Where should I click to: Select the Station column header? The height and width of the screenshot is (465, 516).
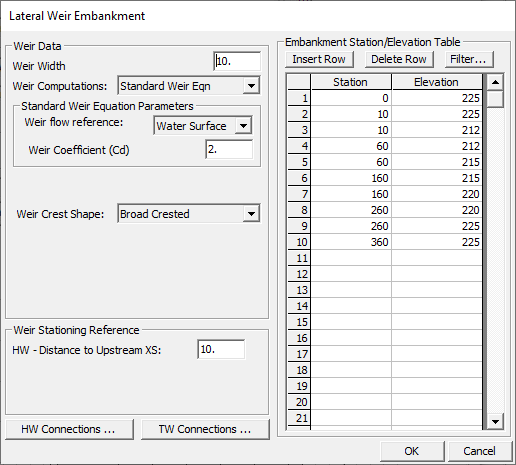click(x=351, y=82)
